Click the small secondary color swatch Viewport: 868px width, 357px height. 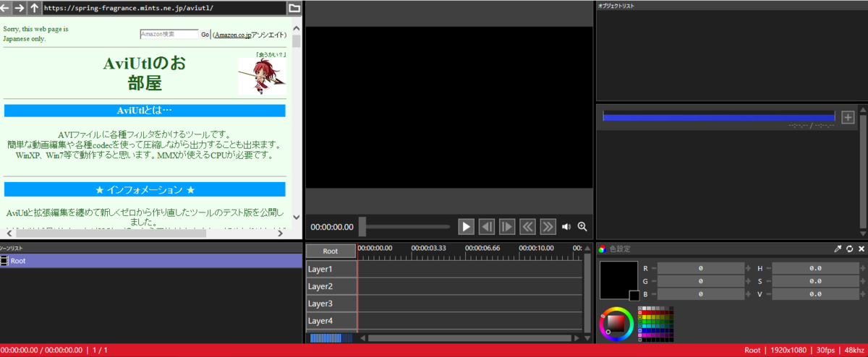(x=634, y=296)
